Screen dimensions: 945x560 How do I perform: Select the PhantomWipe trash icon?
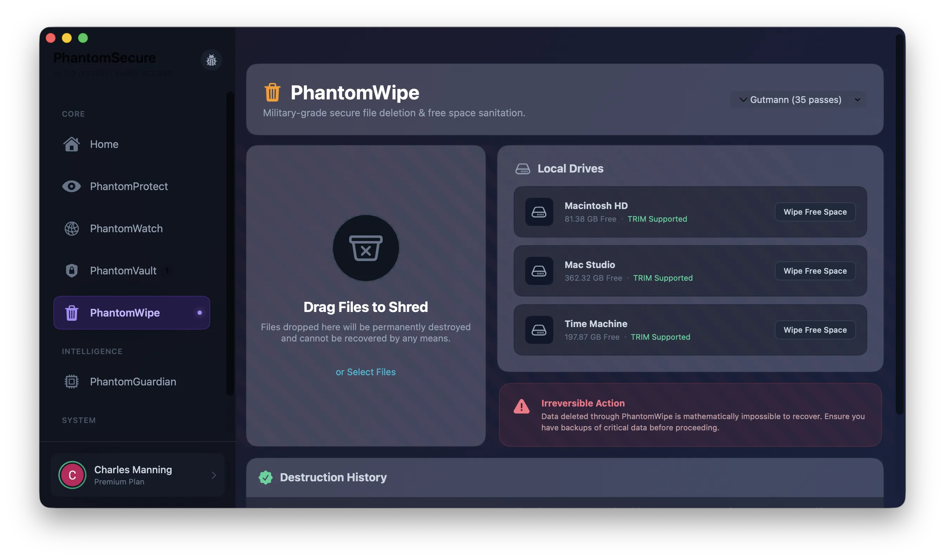pyautogui.click(x=72, y=313)
